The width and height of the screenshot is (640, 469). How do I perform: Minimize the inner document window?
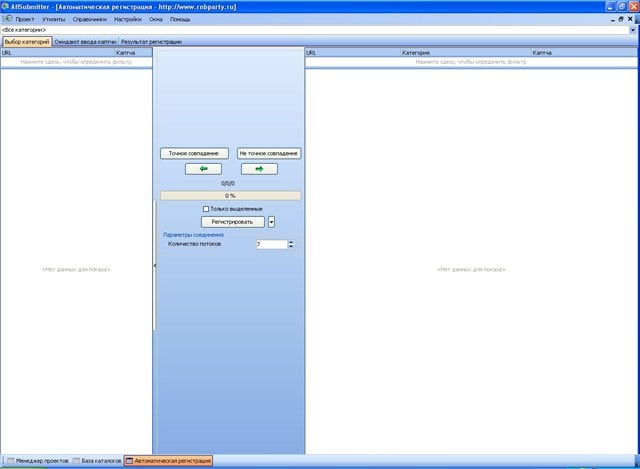pos(613,19)
